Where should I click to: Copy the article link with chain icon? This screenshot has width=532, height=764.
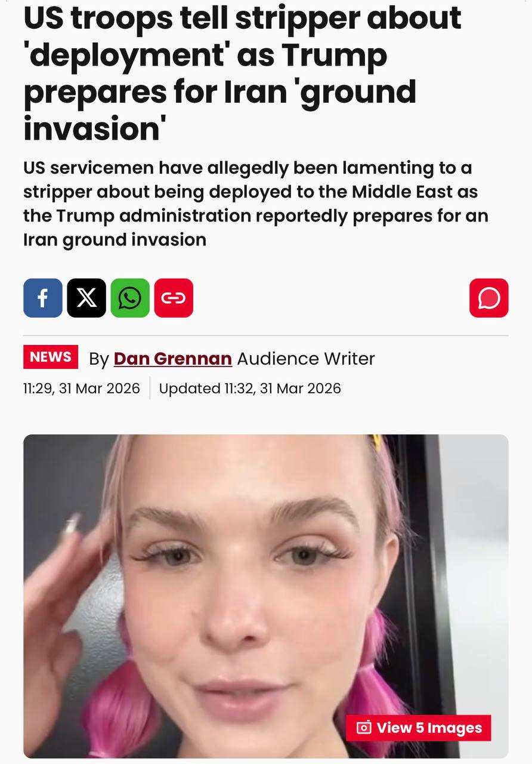pos(174,298)
